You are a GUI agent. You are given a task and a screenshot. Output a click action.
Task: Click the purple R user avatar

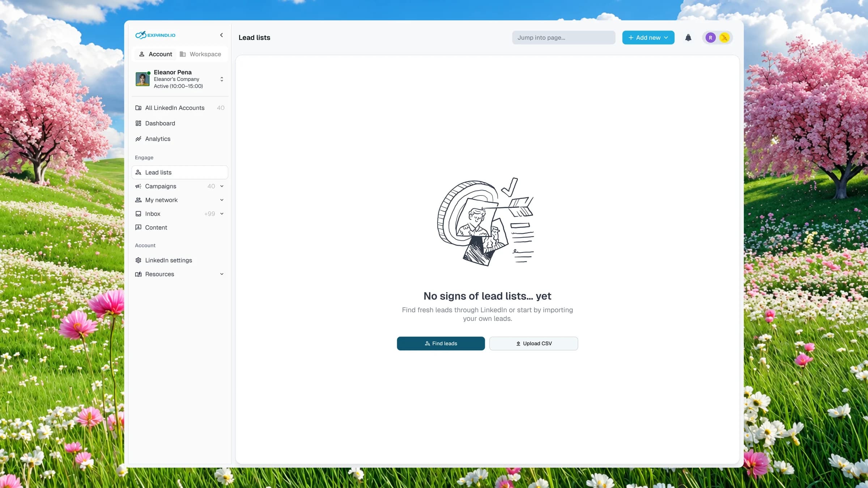tap(710, 38)
